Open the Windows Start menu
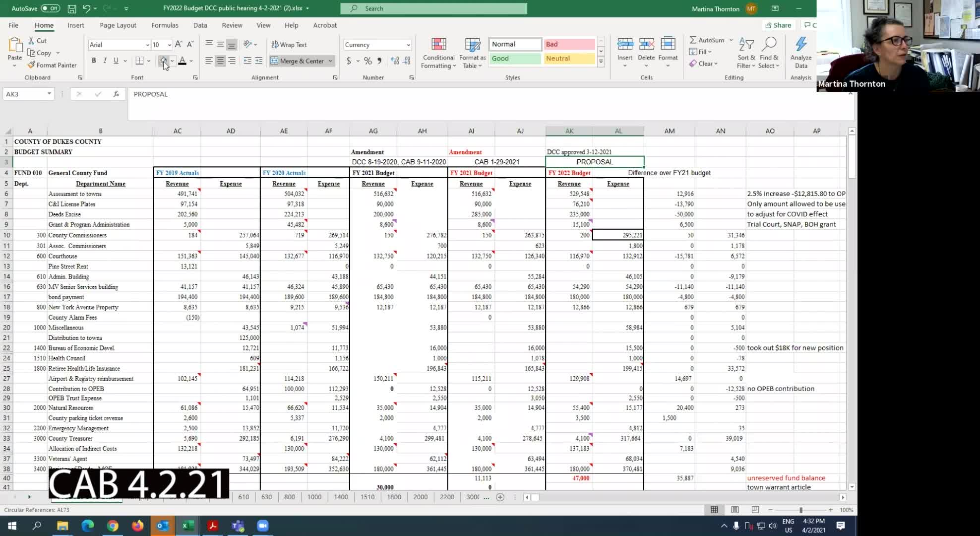 (x=12, y=526)
